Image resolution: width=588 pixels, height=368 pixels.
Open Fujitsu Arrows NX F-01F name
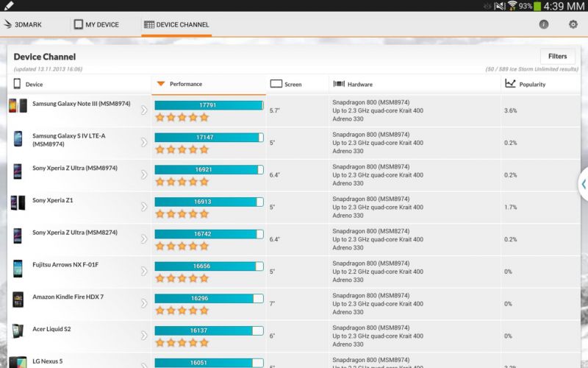pos(65,265)
